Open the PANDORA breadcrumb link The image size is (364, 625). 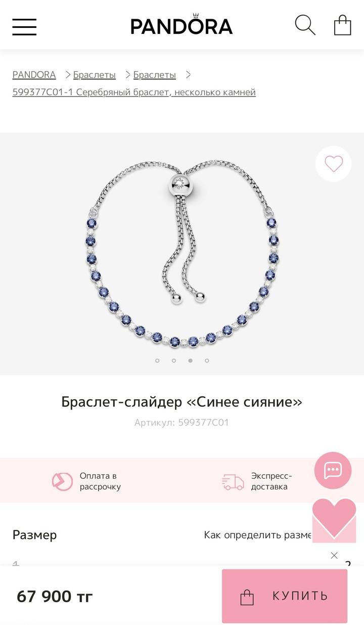[34, 75]
